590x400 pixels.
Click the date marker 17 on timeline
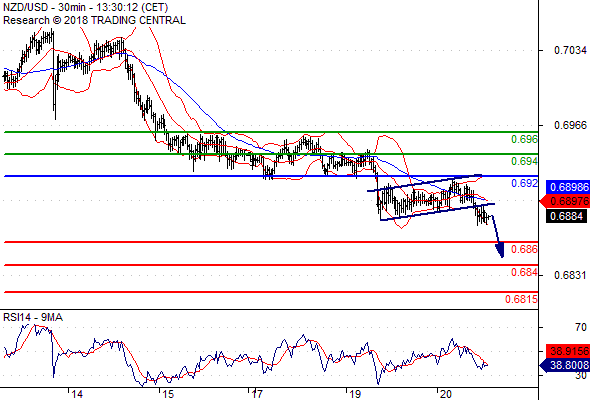pyautogui.click(x=257, y=394)
